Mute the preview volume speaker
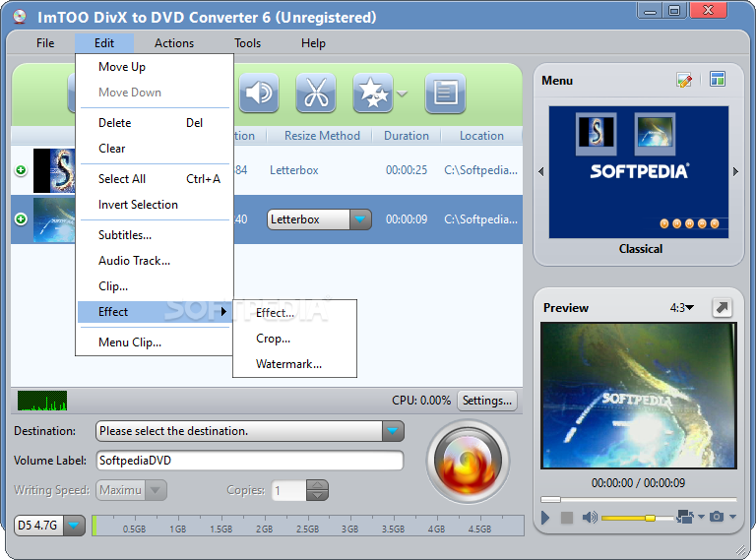 pyautogui.click(x=590, y=518)
